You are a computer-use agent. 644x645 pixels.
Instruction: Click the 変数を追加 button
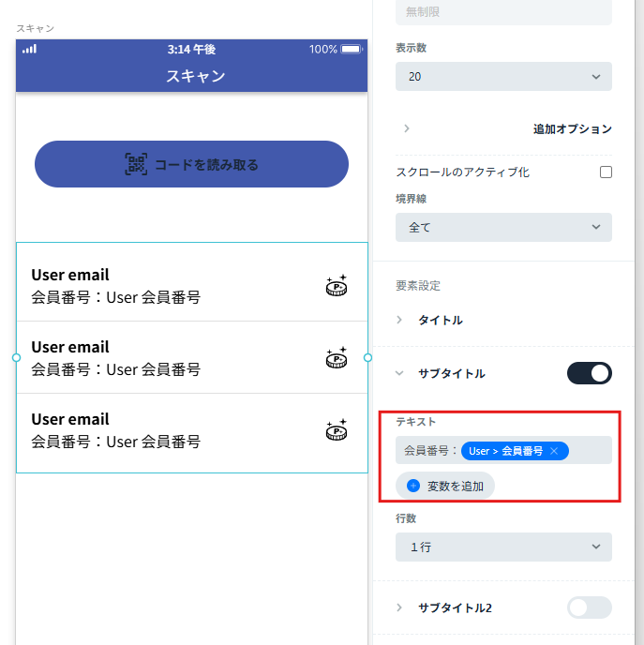pyautogui.click(x=445, y=486)
